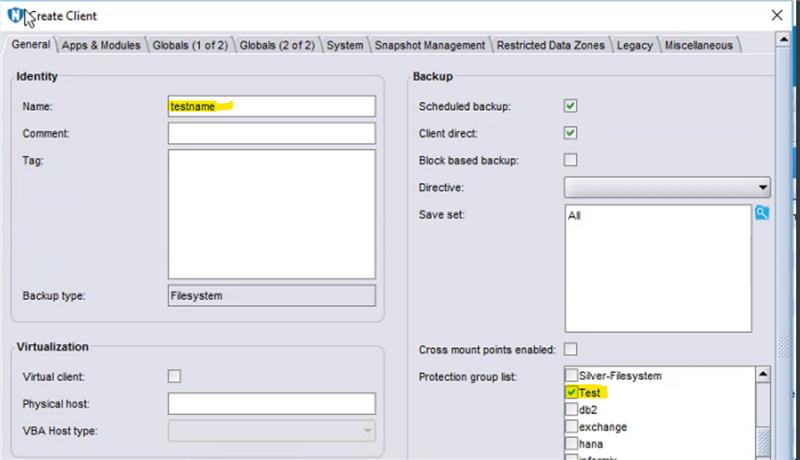Switch to Globals (2 of 2) tab
Screen dimensions: 800x460
(x=277, y=45)
